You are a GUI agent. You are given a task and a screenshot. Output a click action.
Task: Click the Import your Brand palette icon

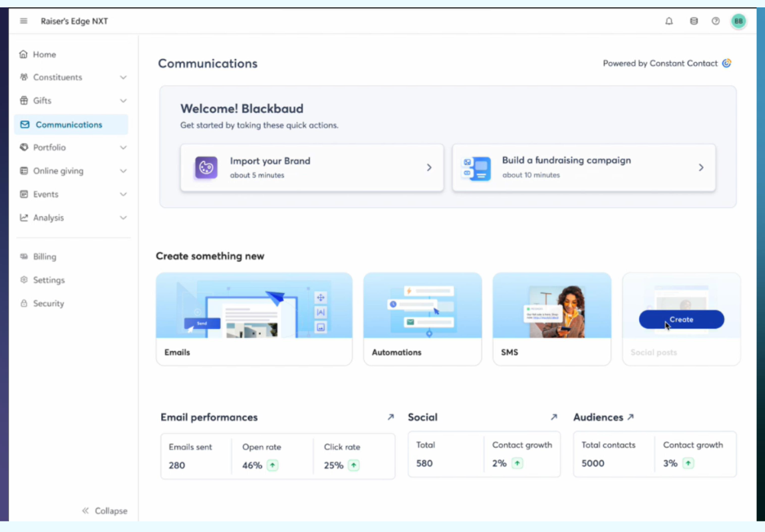pyautogui.click(x=206, y=168)
